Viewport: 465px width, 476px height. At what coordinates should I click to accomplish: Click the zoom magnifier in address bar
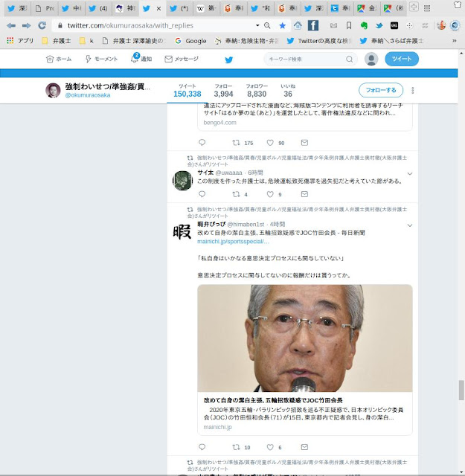pos(267,25)
